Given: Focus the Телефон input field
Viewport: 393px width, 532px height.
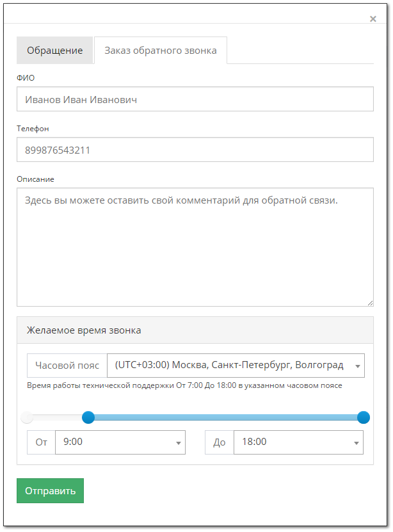Looking at the screenshot, I should pos(195,150).
